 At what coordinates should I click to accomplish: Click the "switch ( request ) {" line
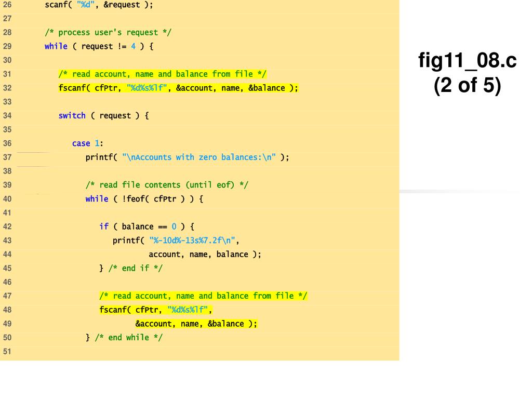pos(103,116)
